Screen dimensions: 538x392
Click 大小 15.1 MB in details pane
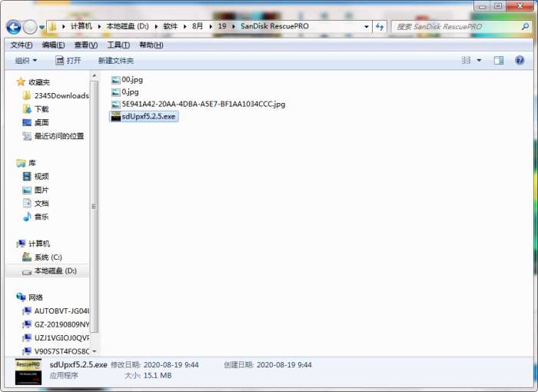pyautogui.click(x=148, y=376)
